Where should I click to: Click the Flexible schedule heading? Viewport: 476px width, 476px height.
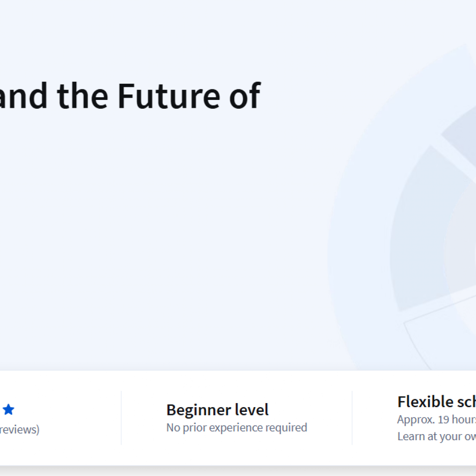436,402
